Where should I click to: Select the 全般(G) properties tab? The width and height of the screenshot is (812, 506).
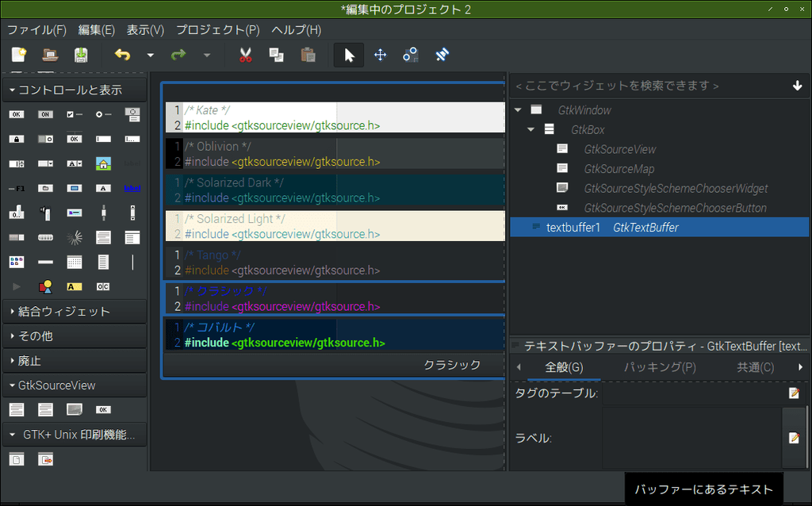coord(564,367)
